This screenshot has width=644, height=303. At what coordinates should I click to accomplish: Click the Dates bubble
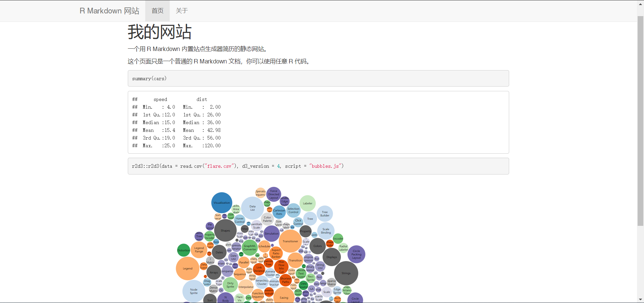(219, 252)
